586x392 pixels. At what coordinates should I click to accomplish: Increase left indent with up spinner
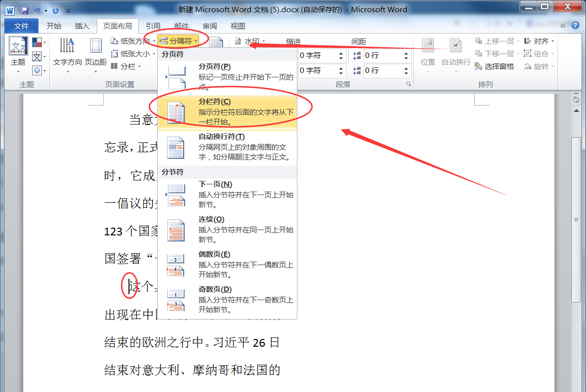(341, 53)
